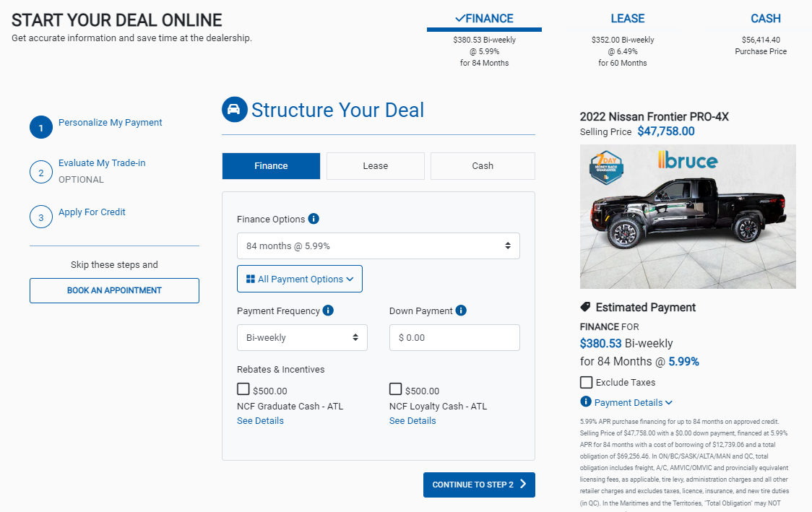
Task: Check the Exclude Taxes box
Action: pyautogui.click(x=587, y=382)
